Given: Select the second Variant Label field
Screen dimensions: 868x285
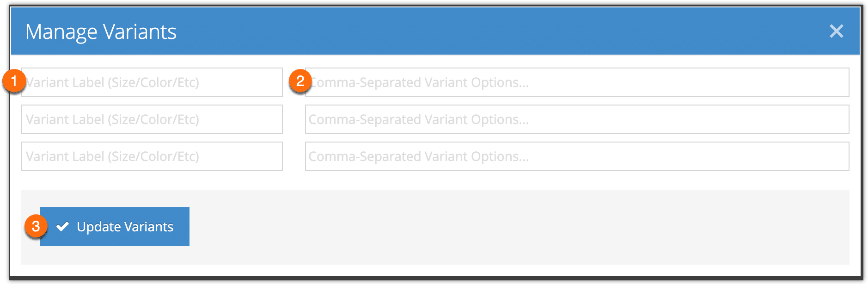Looking at the screenshot, I should [x=152, y=119].
